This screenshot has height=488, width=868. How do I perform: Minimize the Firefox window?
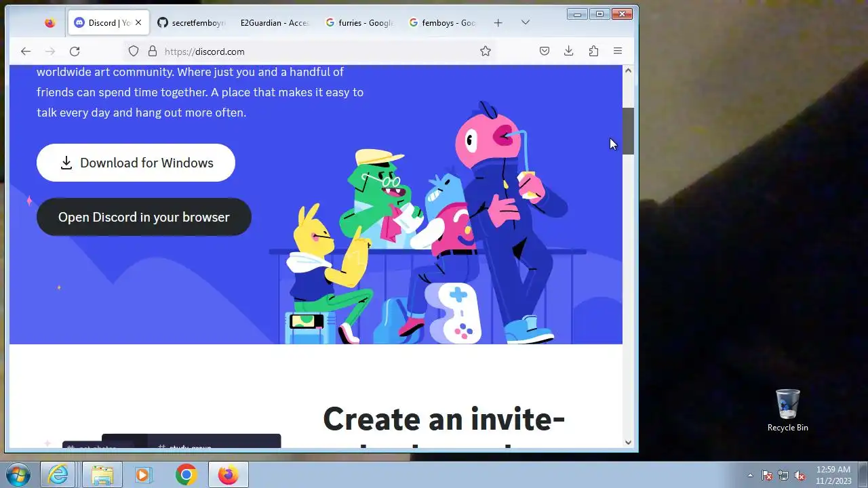click(577, 14)
